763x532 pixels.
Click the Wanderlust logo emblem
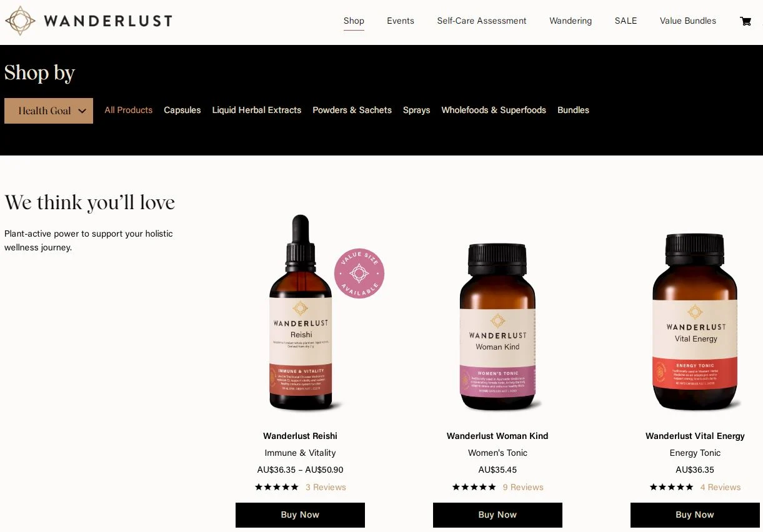point(20,21)
